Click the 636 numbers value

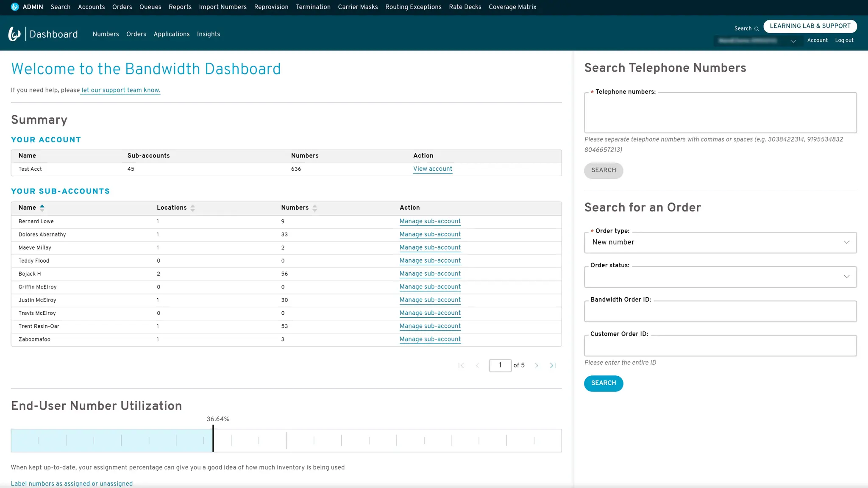coord(296,169)
